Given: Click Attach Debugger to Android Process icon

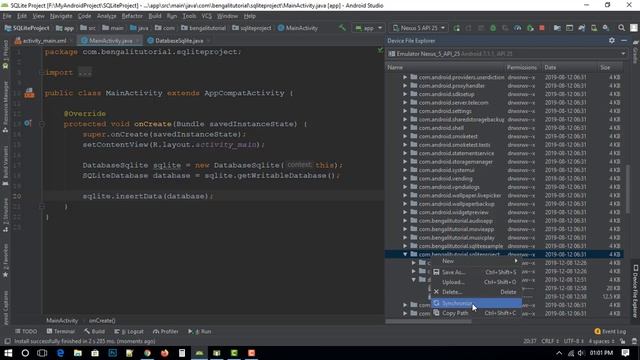Looking at the screenshot, I should pos(530,28).
